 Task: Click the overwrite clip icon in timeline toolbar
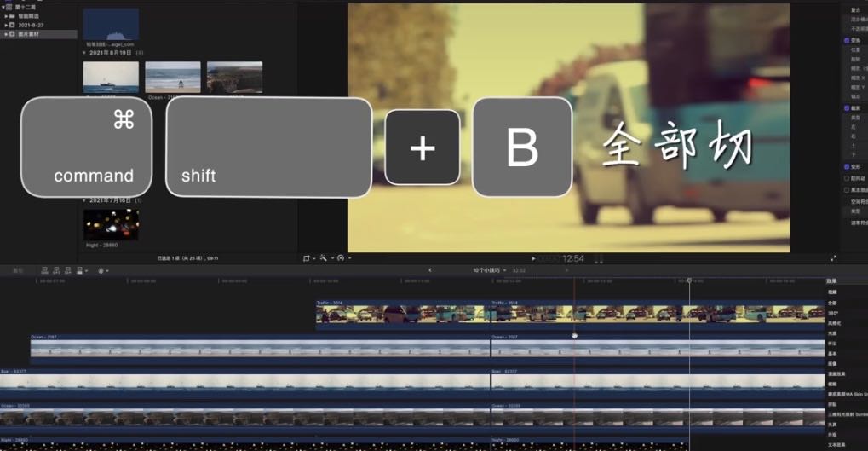pyautogui.click(x=80, y=270)
